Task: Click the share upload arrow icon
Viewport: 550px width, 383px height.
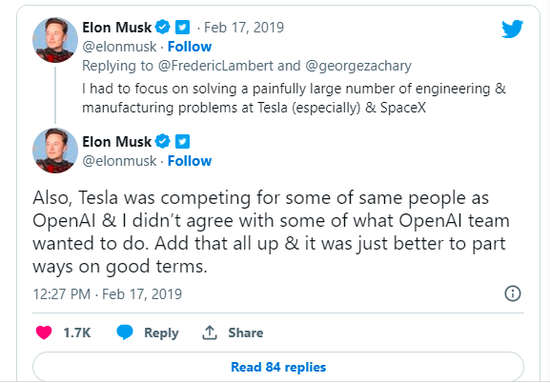Action: coord(209,332)
